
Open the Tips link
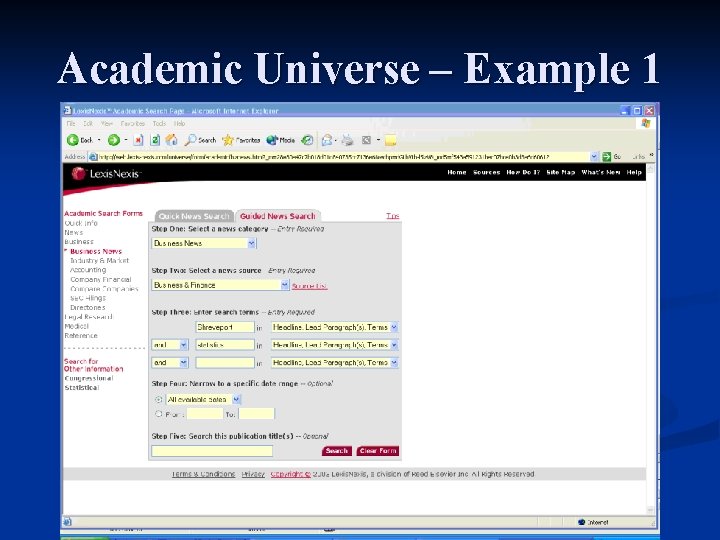tap(393, 216)
